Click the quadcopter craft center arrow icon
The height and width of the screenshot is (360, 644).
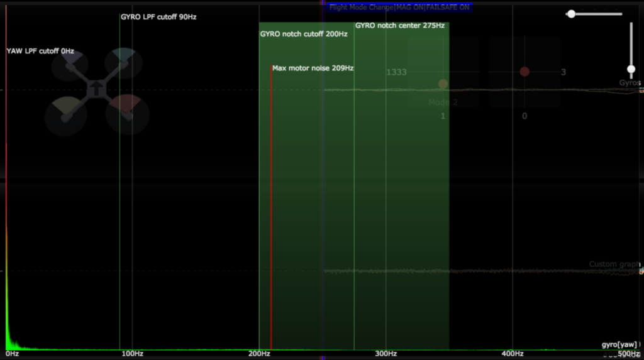coord(95,89)
